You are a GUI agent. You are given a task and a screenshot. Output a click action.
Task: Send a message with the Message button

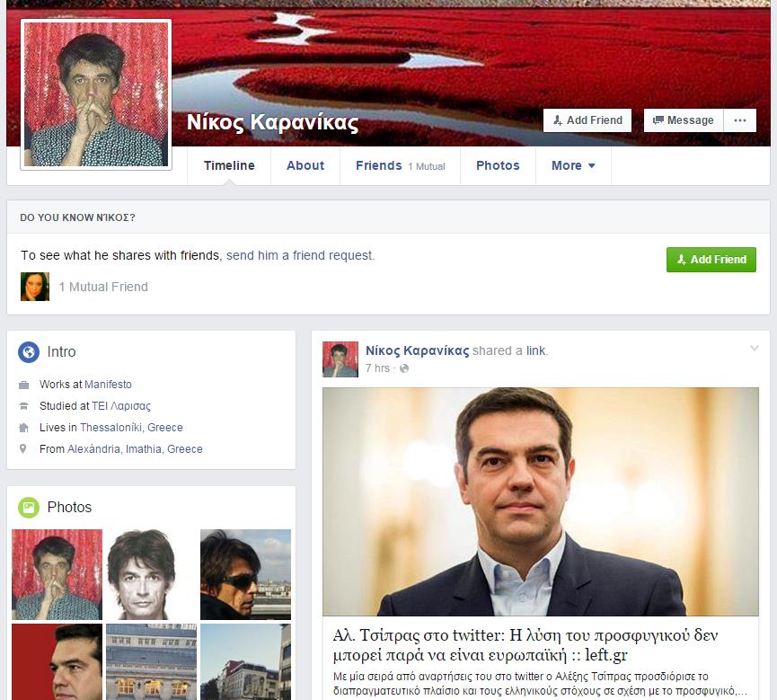coord(684,120)
